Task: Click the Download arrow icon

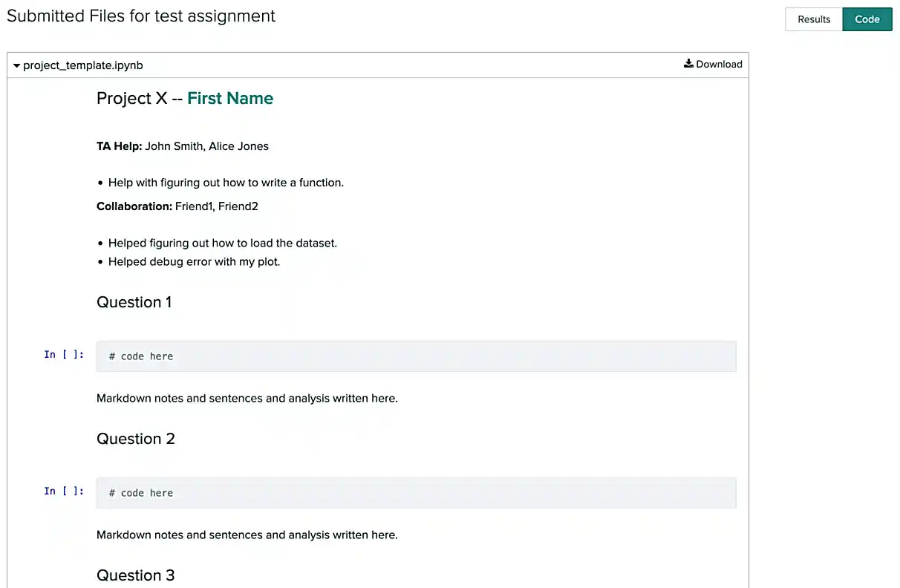Action: (x=688, y=64)
